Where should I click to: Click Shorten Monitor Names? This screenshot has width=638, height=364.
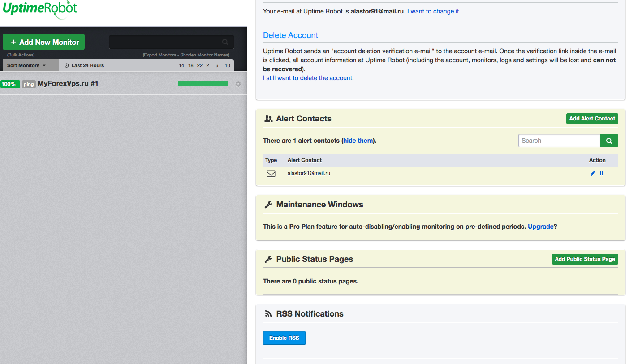coord(205,55)
